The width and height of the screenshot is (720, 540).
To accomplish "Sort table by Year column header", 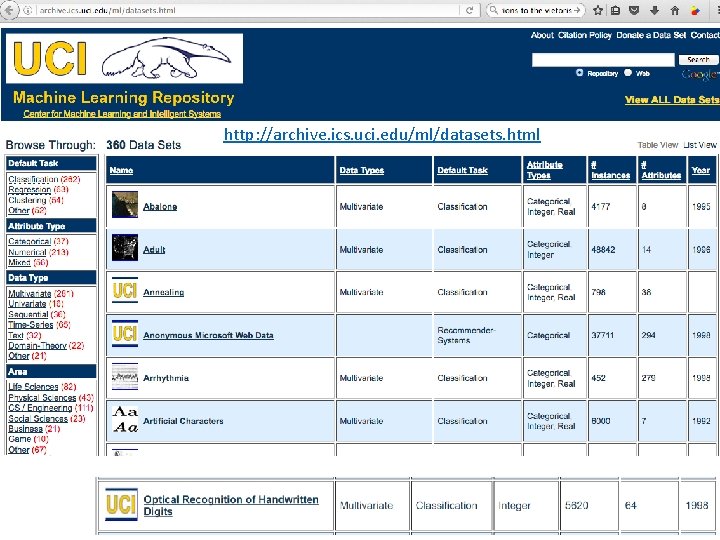I will pyautogui.click(x=701, y=170).
